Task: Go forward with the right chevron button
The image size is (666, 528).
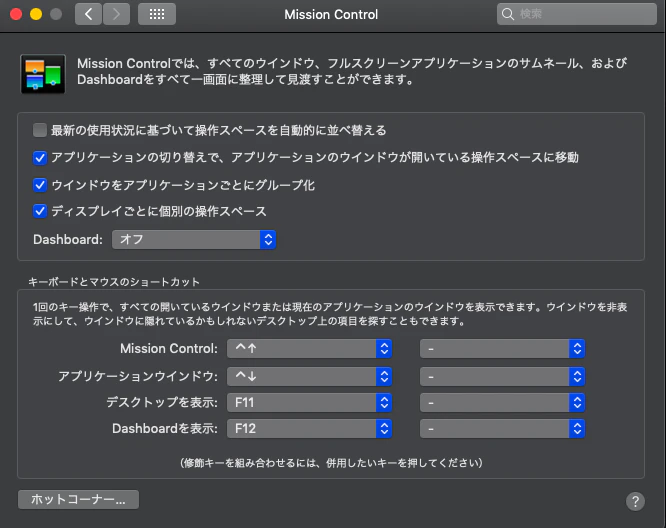Action: point(116,14)
